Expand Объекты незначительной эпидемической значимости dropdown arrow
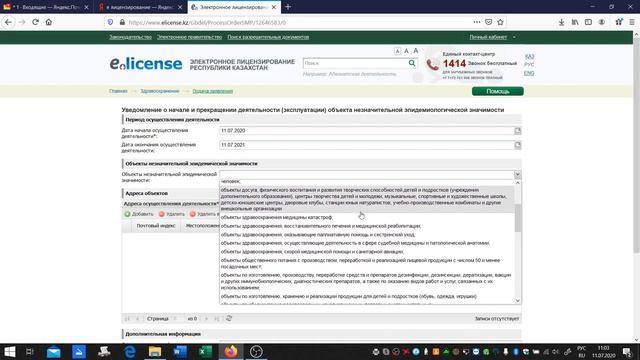Image resolution: width=640 pixels, height=360 pixels. click(517, 175)
